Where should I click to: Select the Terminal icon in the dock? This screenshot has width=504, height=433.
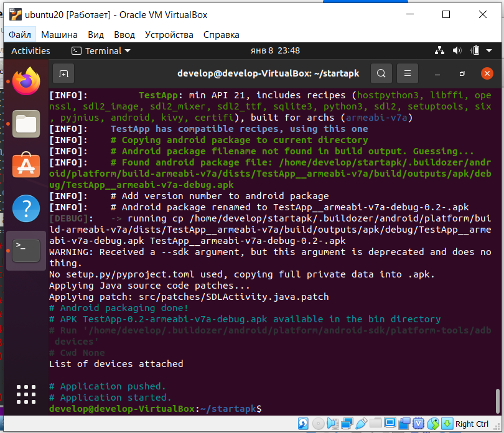(x=26, y=251)
